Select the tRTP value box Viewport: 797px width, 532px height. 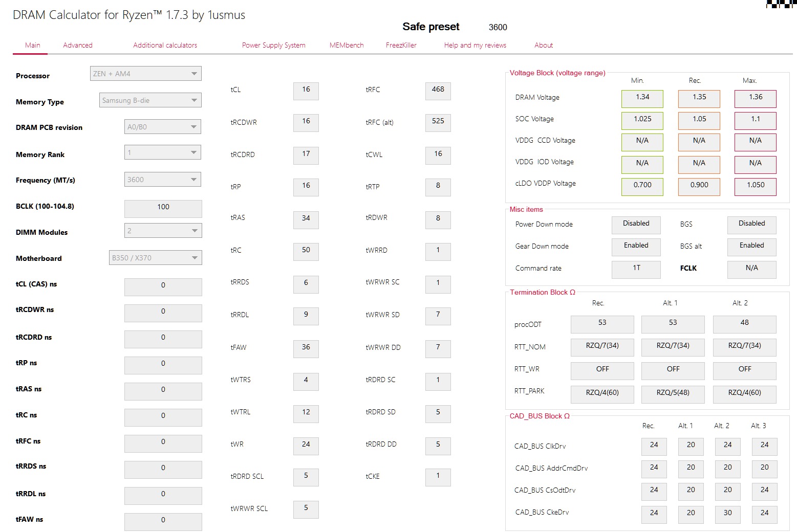click(438, 187)
